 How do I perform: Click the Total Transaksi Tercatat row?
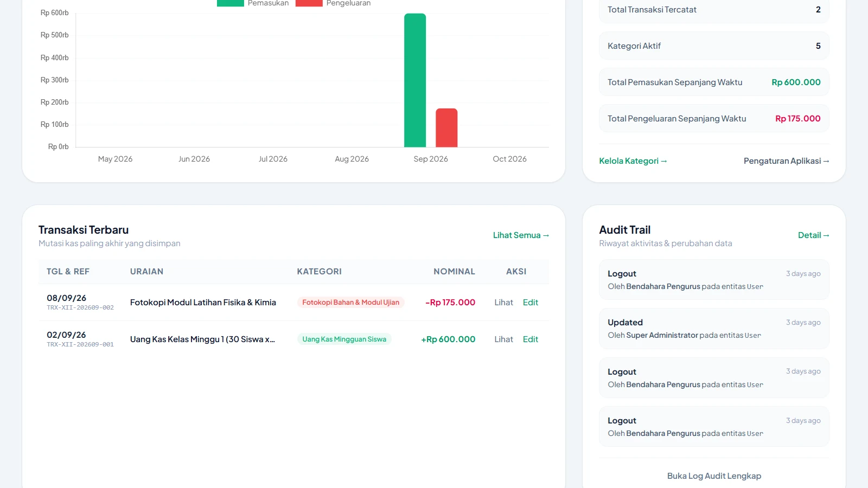point(714,10)
